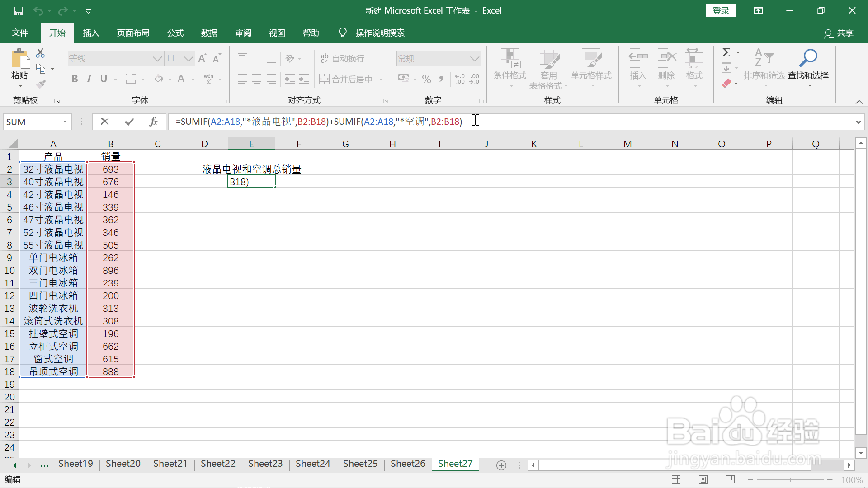
Task: Click the new sheet plus button
Action: pyautogui.click(x=501, y=465)
